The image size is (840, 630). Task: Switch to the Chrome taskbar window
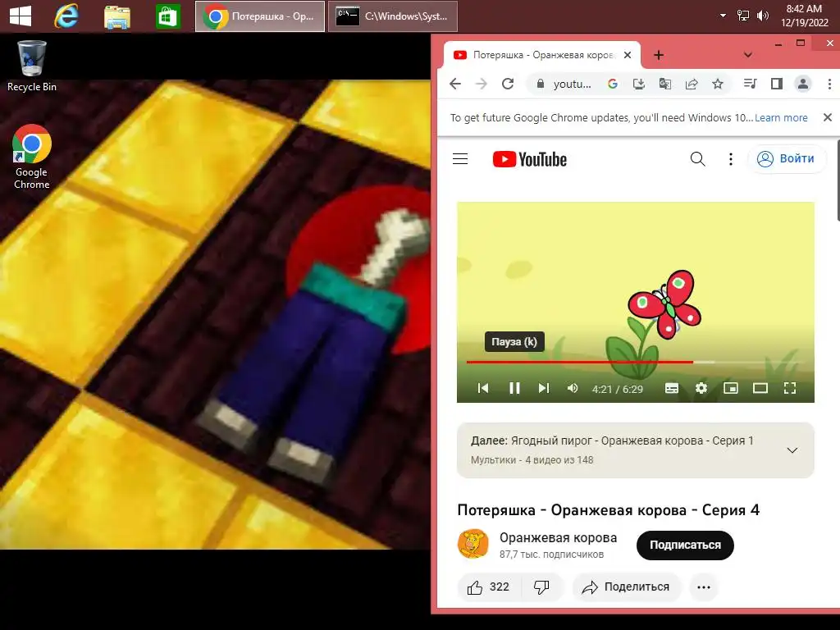tap(260, 16)
